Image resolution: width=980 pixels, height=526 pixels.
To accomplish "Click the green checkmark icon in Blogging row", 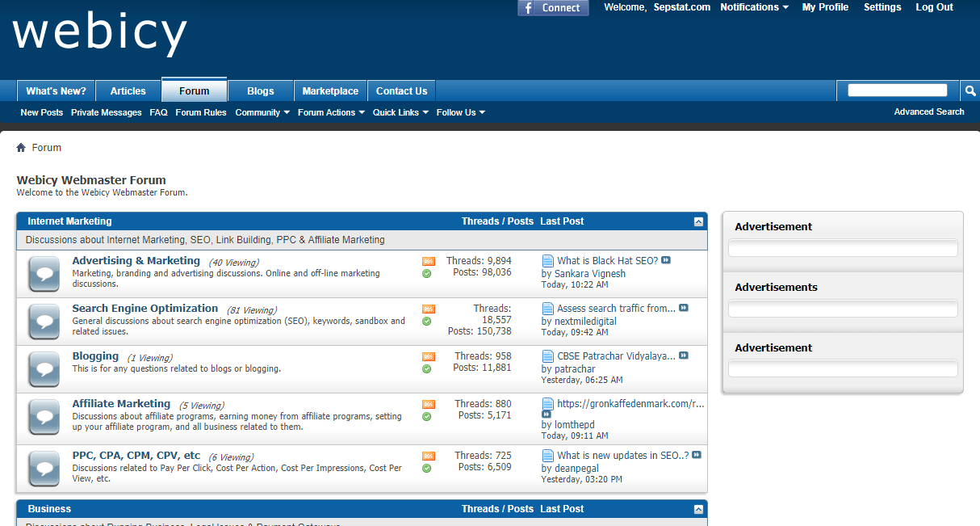I will point(426,369).
